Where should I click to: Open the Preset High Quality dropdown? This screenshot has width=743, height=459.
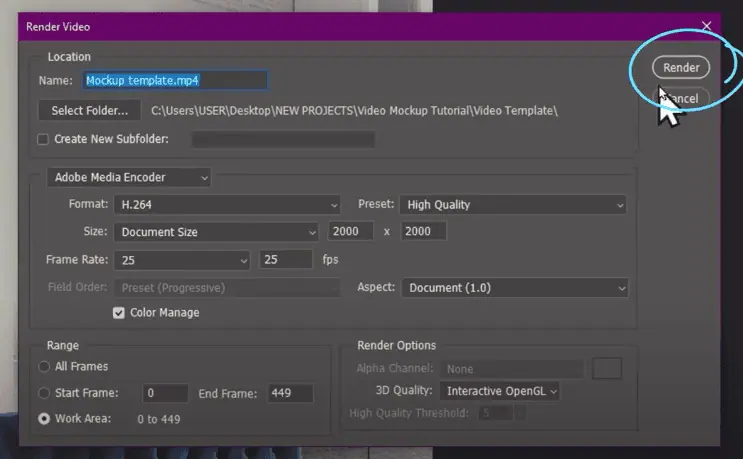click(513, 205)
